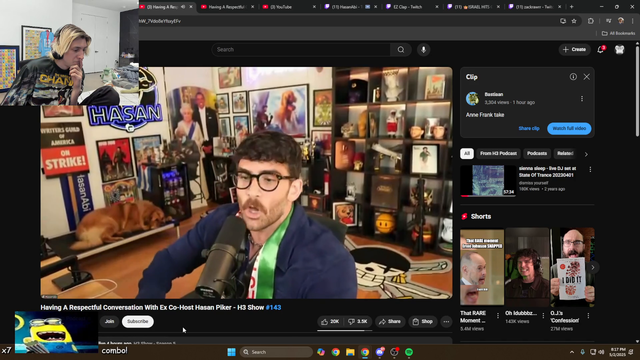Open Copilot icon in the taskbar
The image size is (640, 360).
[321, 352]
